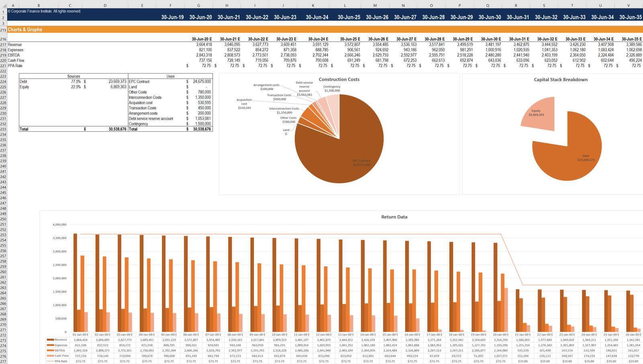Select the EPC Contract pie slice
The image size is (643, 364).
(x=342, y=153)
